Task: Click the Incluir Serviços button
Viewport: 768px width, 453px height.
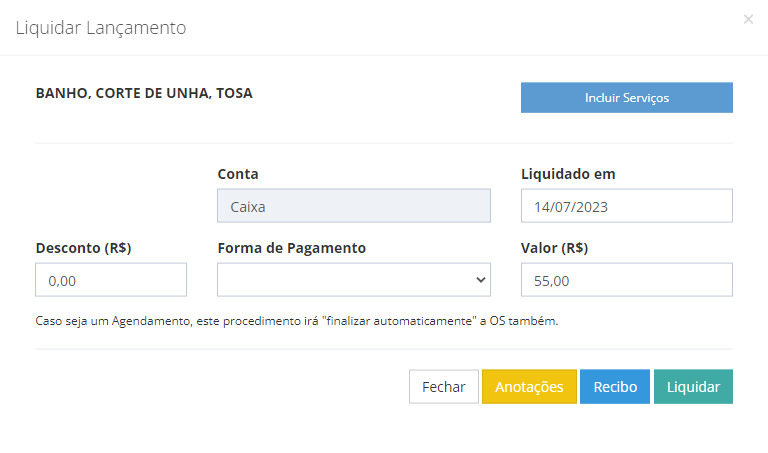Action: point(626,97)
